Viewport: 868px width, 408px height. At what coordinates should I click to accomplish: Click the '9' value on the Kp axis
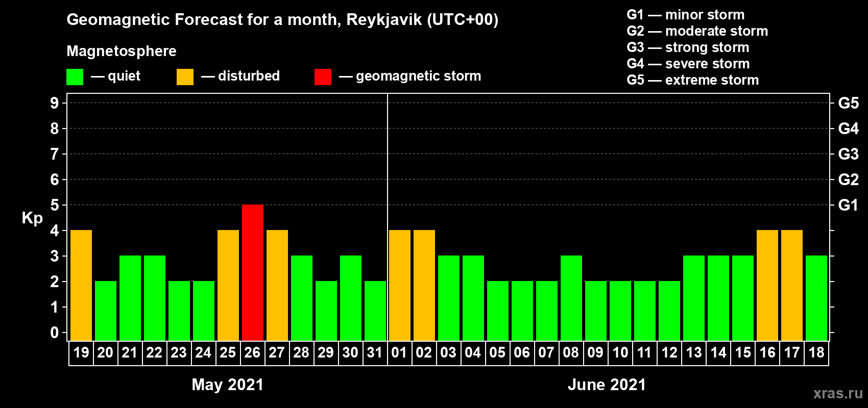coord(55,103)
